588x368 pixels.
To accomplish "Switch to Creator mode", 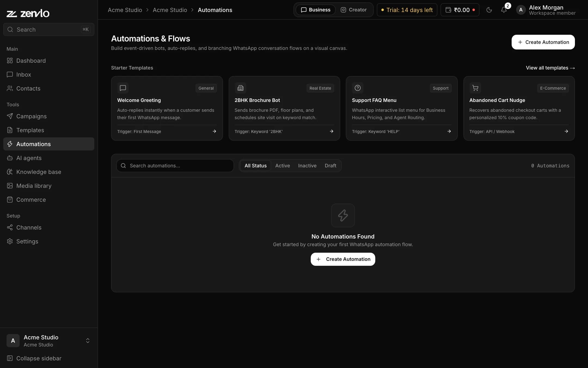I will pos(354,10).
